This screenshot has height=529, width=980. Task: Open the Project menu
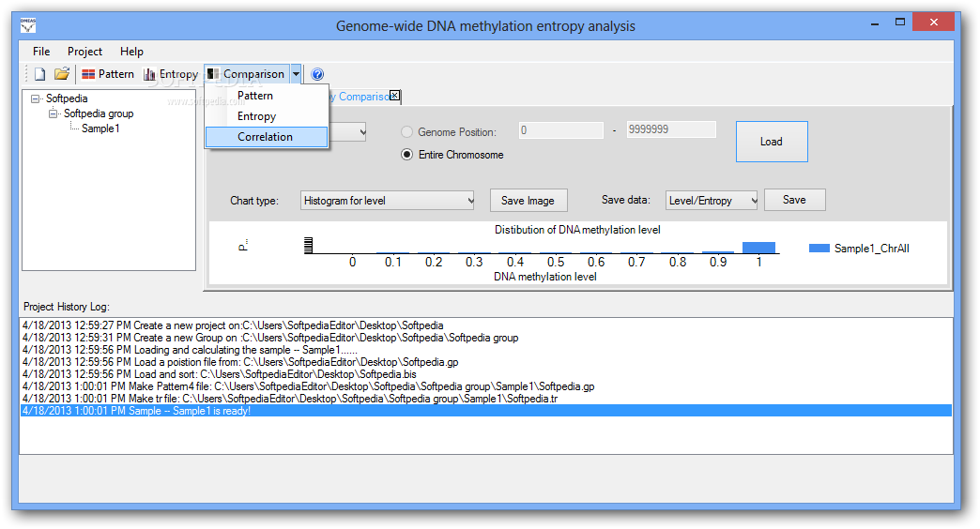click(85, 52)
